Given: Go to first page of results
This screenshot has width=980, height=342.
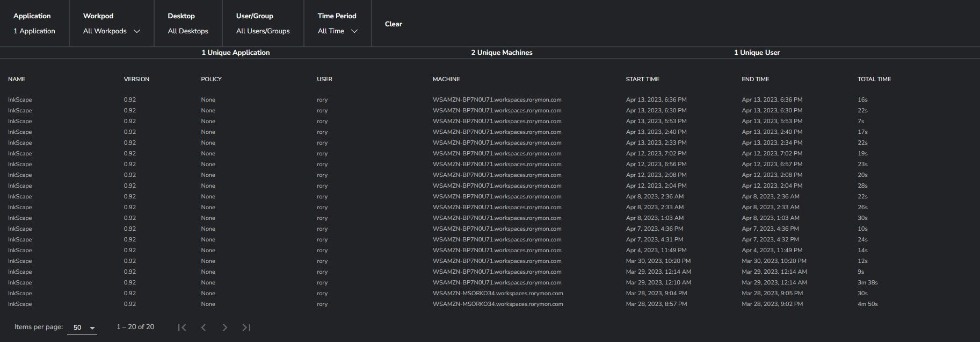Looking at the screenshot, I should pos(182,327).
